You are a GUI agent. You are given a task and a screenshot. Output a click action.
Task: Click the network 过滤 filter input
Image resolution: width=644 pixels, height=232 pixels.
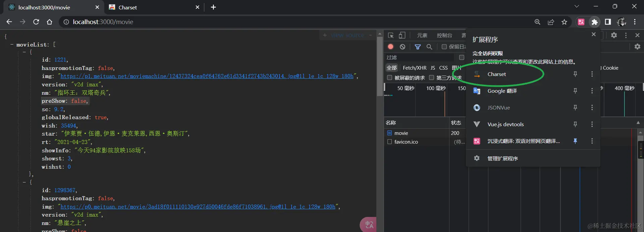[x=419, y=58]
